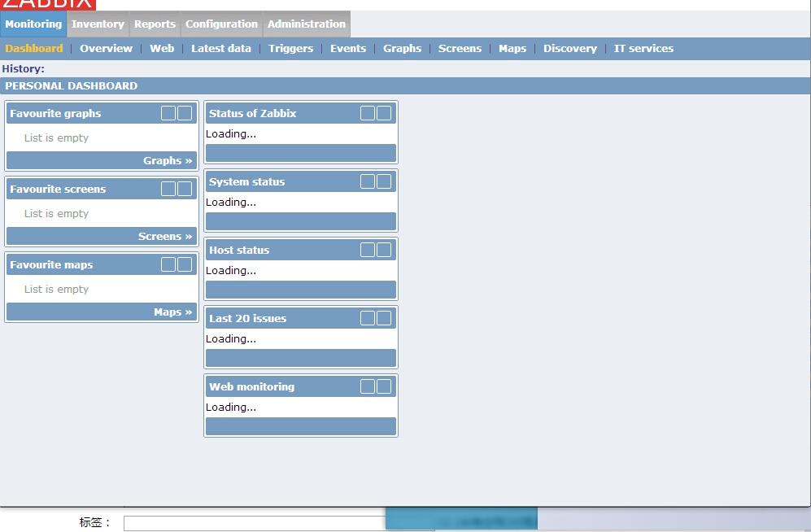Click 'Loading...' in Web monitoring widget
This screenshot has height=532, width=811.
point(231,407)
